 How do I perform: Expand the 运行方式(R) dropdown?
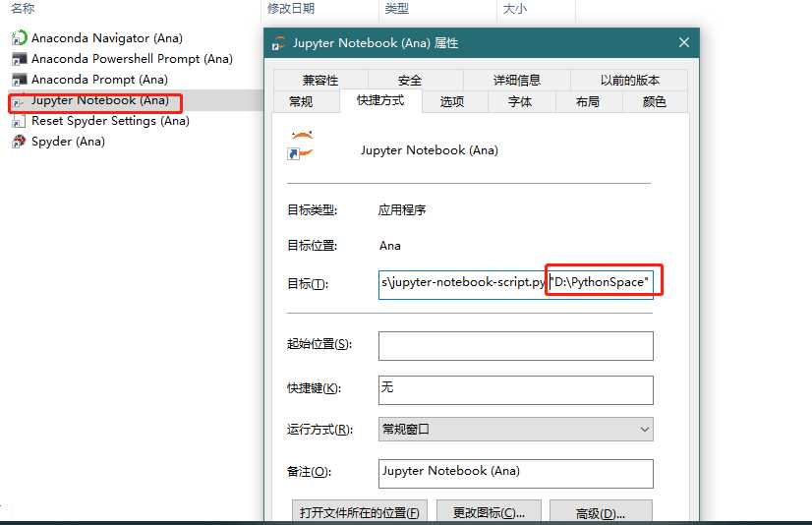pyautogui.click(x=516, y=430)
